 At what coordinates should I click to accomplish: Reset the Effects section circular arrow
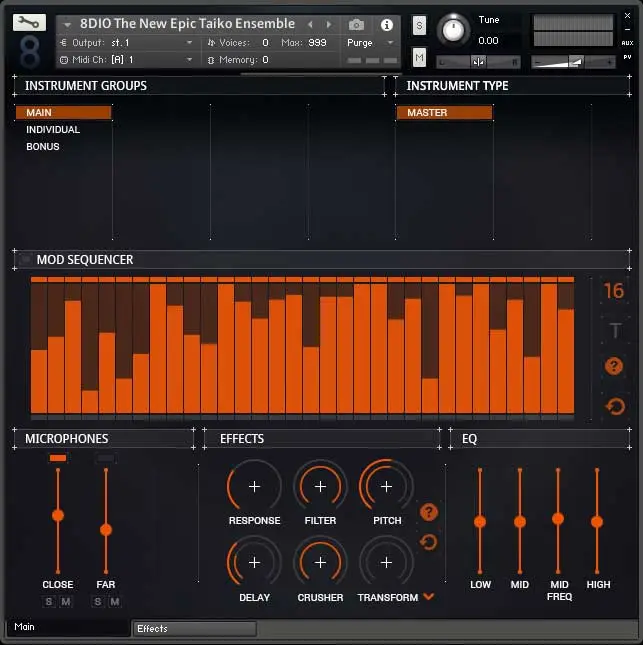coord(429,542)
